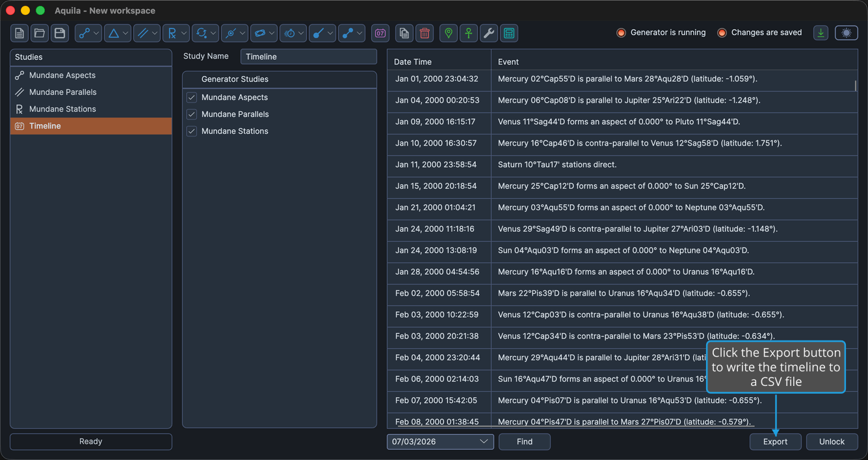The image size is (868, 460).
Task: Uncheck the Mundane Aspects generator study
Action: [x=192, y=97]
